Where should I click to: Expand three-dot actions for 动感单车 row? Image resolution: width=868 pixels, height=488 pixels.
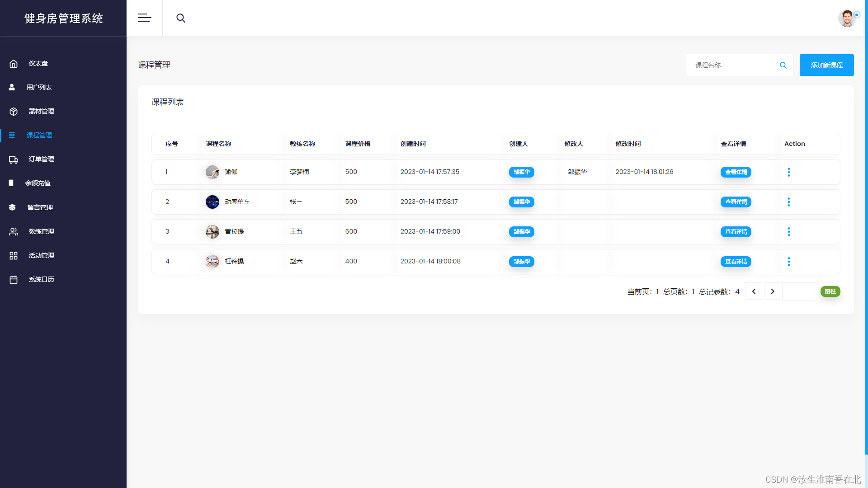(789, 202)
